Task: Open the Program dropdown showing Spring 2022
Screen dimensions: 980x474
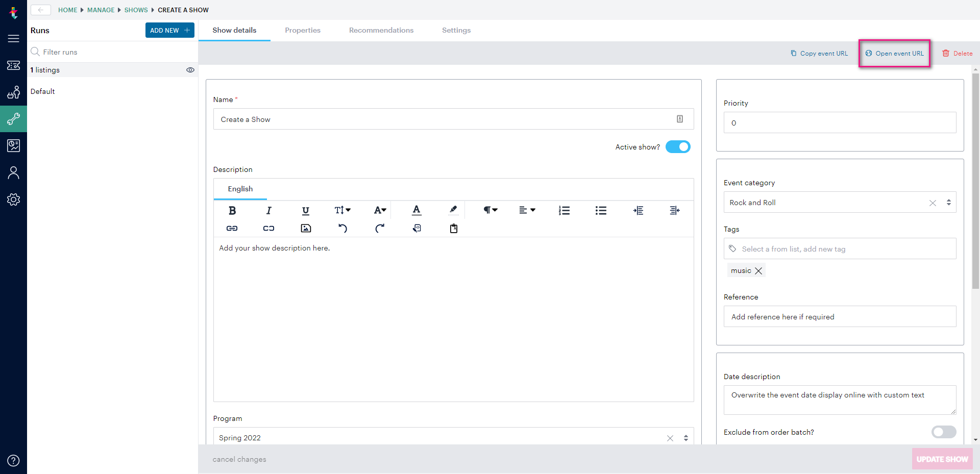Action: point(685,437)
